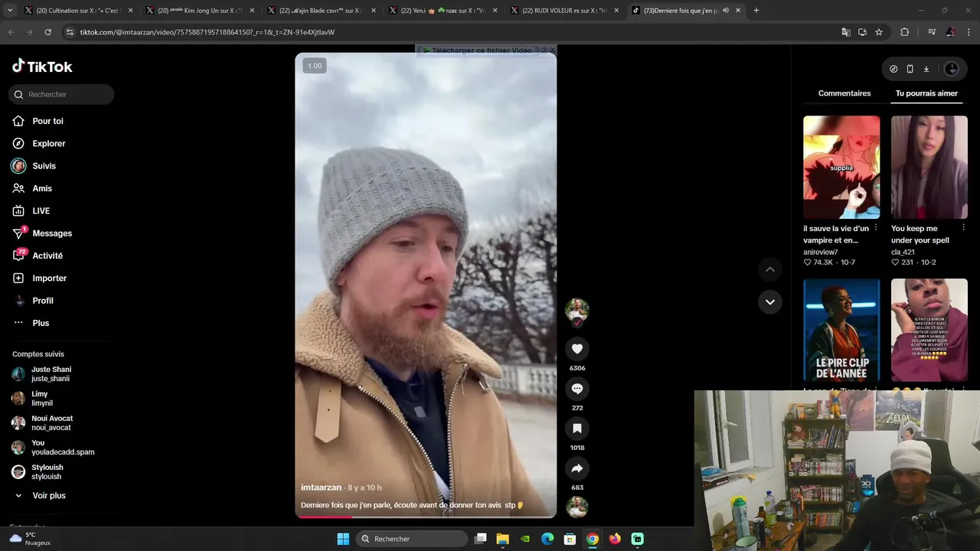Viewport: 980px width, 551px height.
Task: Switch to Tu pourrais aimer tab
Action: pyautogui.click(x=926, y=93)
